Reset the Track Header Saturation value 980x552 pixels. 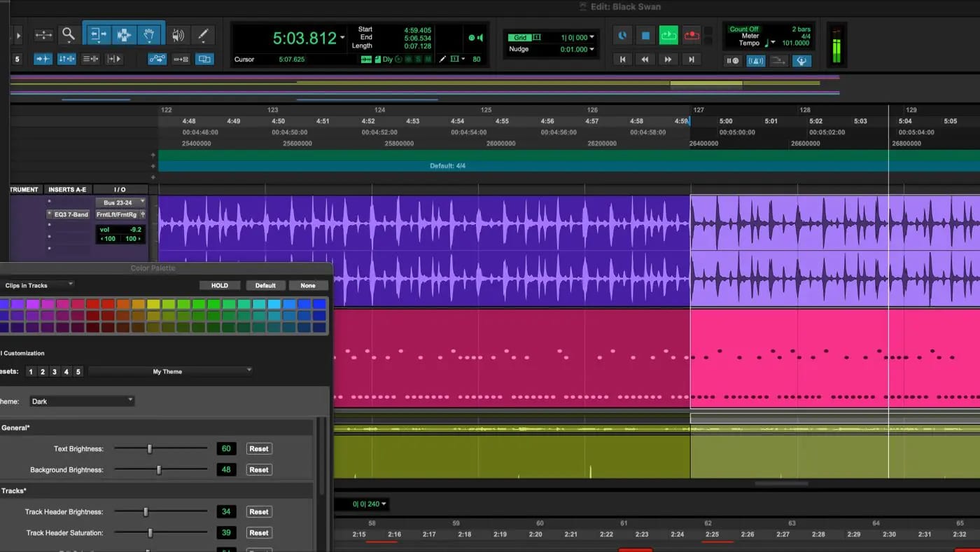coord(258,532)
